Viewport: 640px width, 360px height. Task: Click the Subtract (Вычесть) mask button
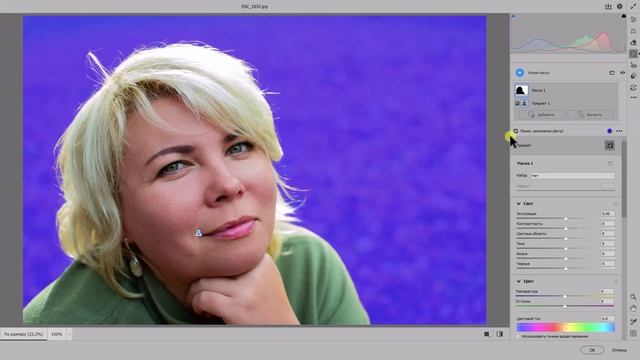tap(590, 115)
